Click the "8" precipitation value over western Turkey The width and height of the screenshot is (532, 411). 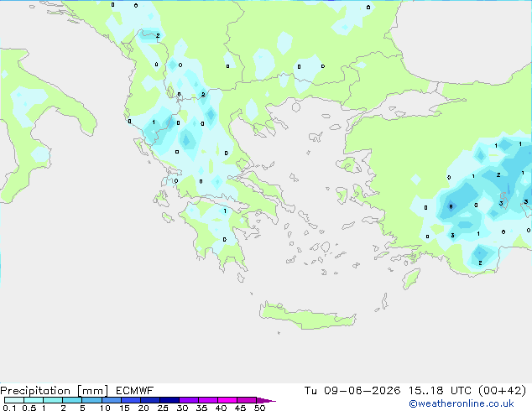[x=451, y=206]
